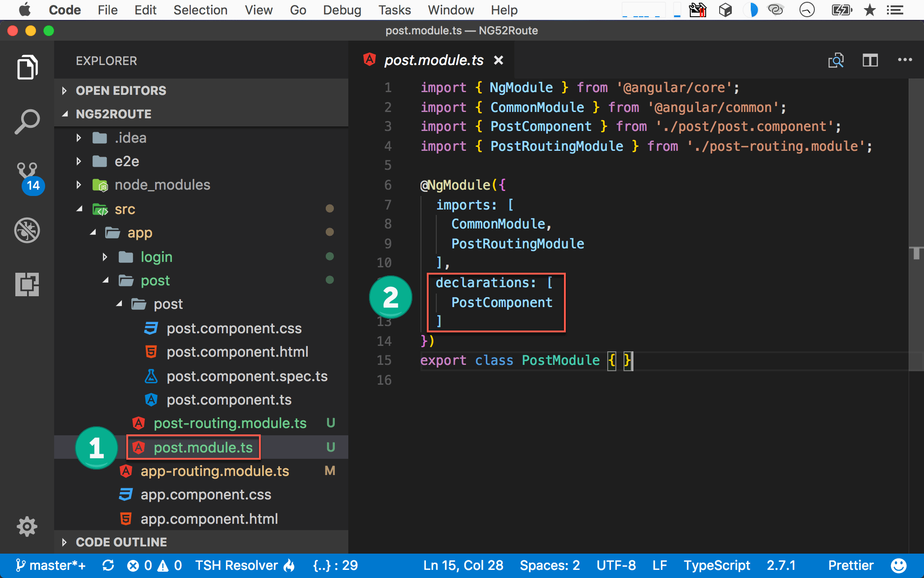Open the Extensions view
The height and width of the screenshot is (578, 924).
point(27,284)
